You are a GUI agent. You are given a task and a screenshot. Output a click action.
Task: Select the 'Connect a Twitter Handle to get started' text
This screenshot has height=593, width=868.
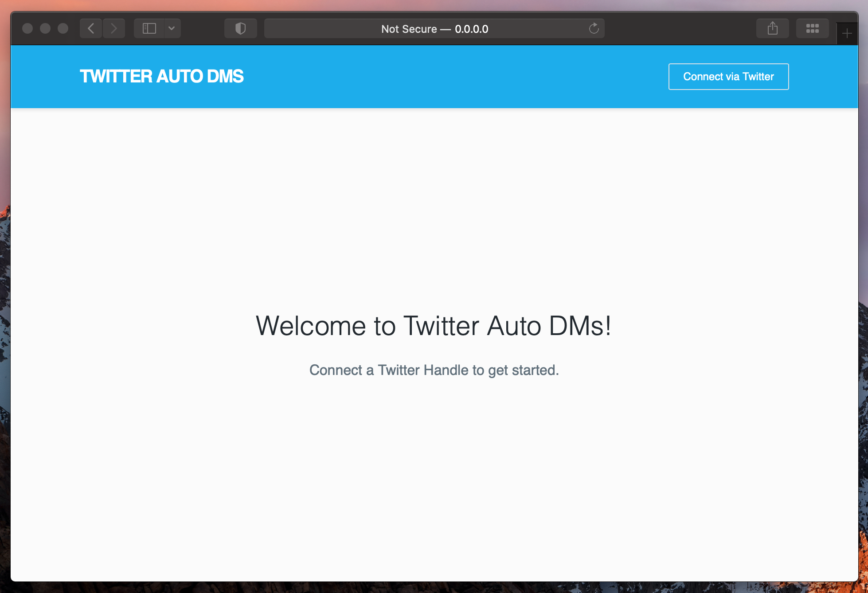[434, 370]
